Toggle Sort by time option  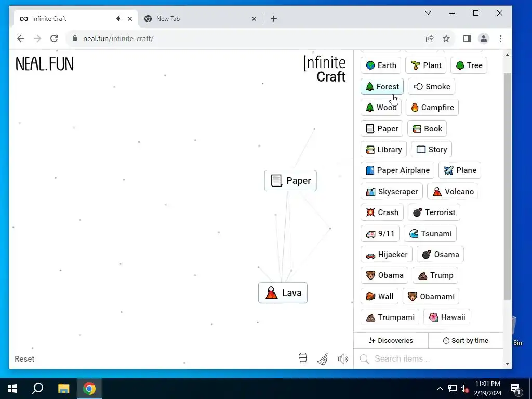pos(465,340)
